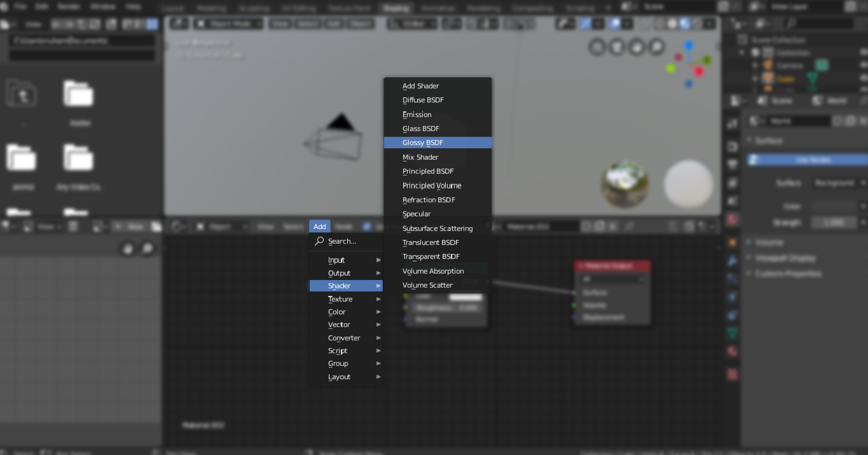Add an Emission shader node
The width and height of the screenshot is (868, 455).
point(437,115)
